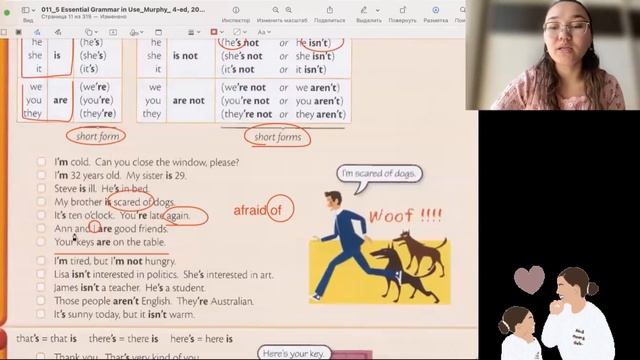Click the circled "short form" label
The width and height of the screenshot is (640, 360).
97,136
